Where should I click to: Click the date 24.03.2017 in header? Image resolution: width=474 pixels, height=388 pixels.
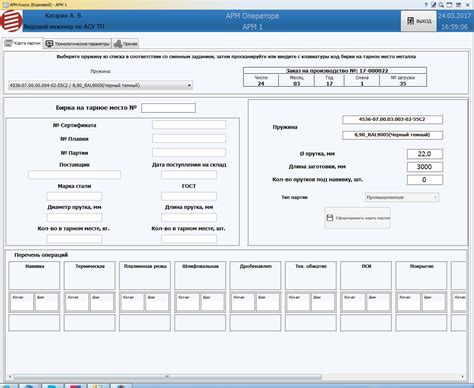[x=455, y=16]
